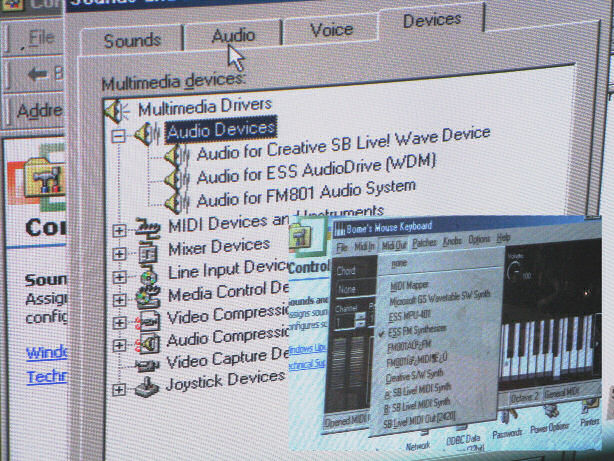614x461 pixels.
Task: Expand the MIDI Devices and Instruments node
Action: [x=120, y=230]
